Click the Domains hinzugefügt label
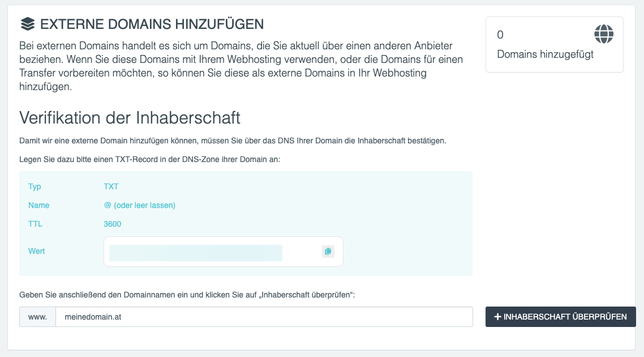This screenshot has width=644, height=357. click(545, 54)
